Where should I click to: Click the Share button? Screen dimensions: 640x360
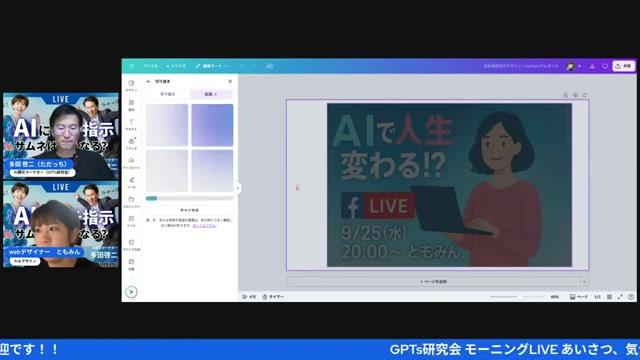pyautogui.click(x=624, y=66)
